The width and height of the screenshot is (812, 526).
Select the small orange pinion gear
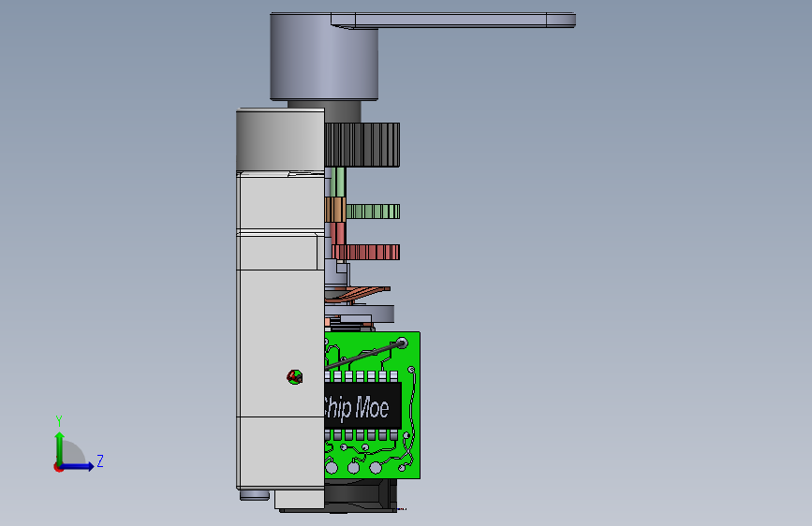[335, 210]
